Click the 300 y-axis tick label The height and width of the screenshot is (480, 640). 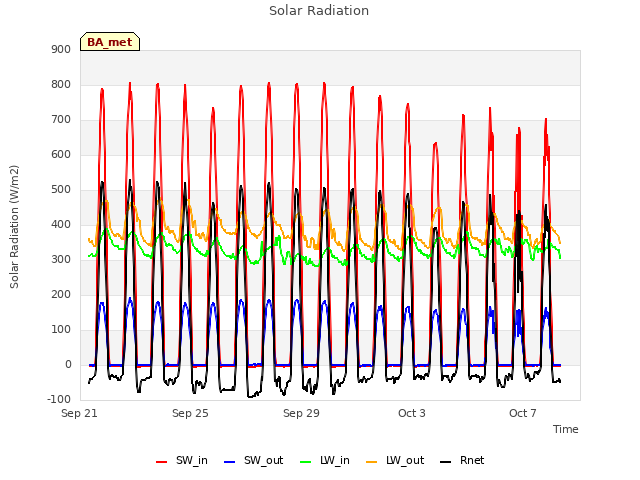[61, 260]
